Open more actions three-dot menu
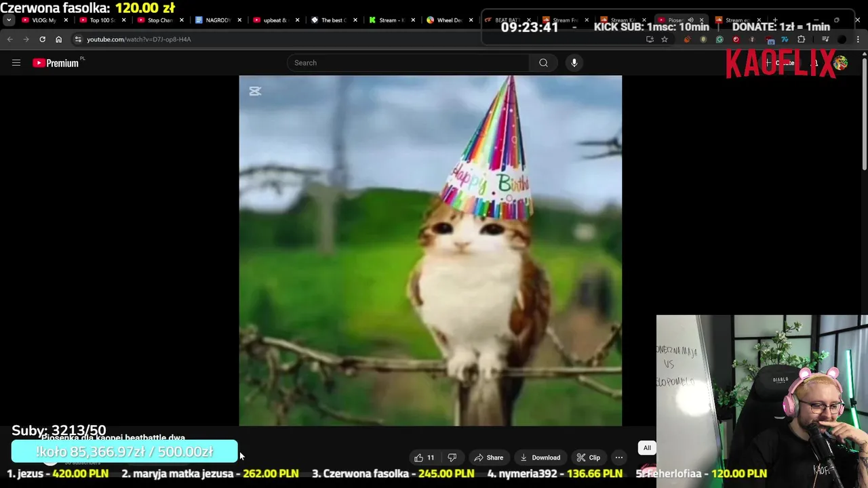 point(619,457)
